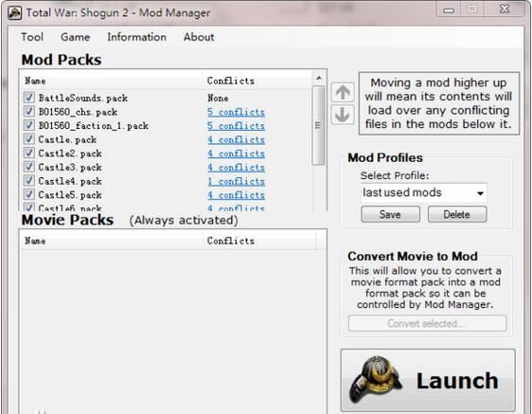This screenshot has height=414, width=532.
Task: Open the Information menu
Action: [x=136, y=37]
